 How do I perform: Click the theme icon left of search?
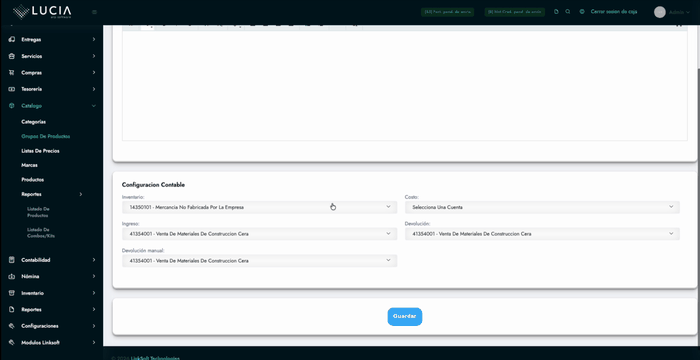[556, 12]
